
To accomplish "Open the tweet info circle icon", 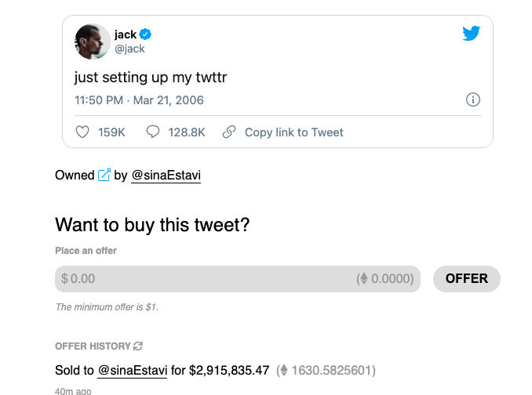I will (472, 100).
